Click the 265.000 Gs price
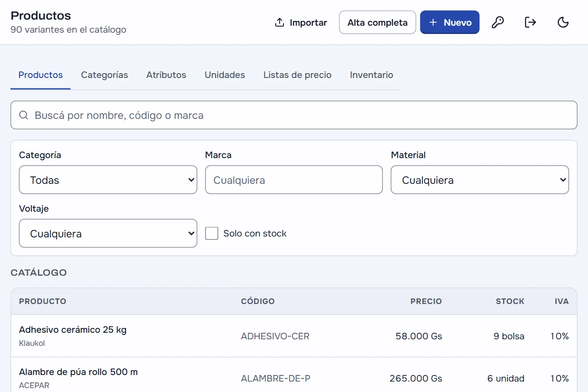 [416, 378]
